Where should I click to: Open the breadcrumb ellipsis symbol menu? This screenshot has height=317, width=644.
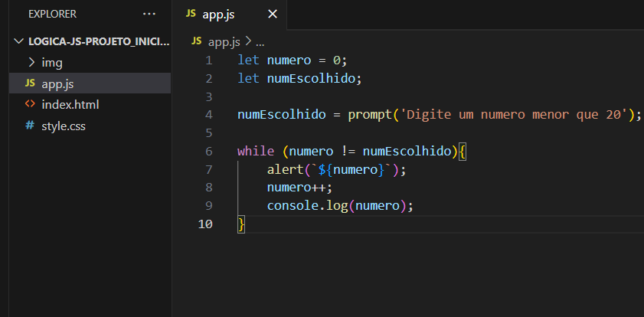[x=260, y=42]
